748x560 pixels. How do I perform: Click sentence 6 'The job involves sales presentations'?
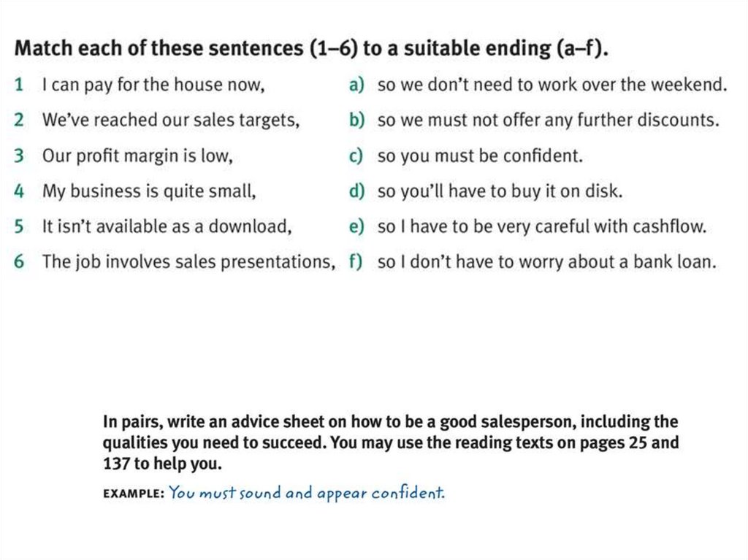point(188,261)
